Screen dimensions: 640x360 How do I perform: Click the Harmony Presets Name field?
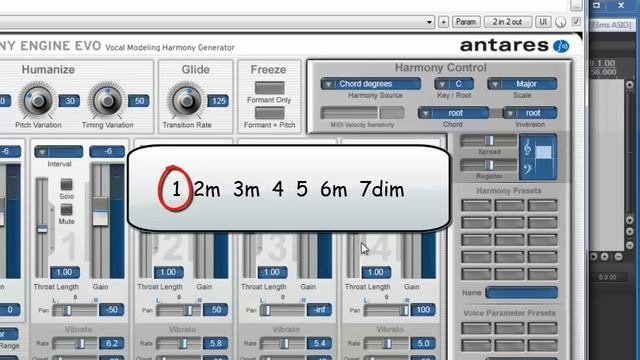pos(521,293)
